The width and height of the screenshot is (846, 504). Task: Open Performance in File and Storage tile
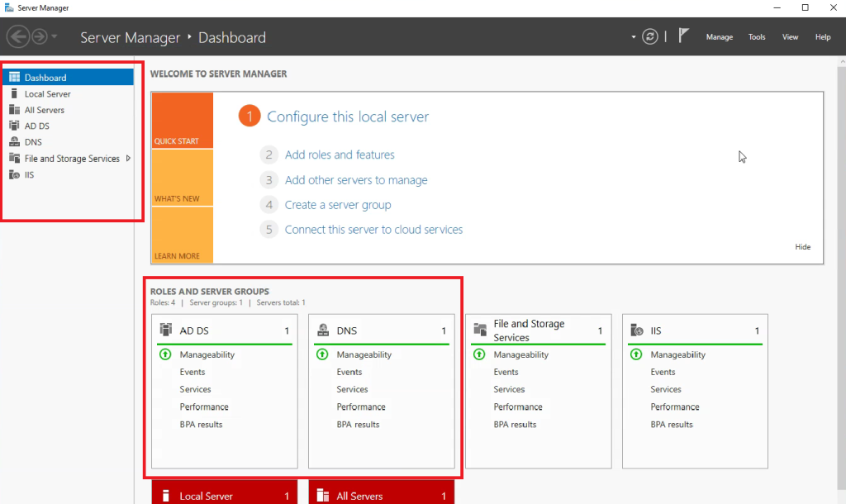518,407
